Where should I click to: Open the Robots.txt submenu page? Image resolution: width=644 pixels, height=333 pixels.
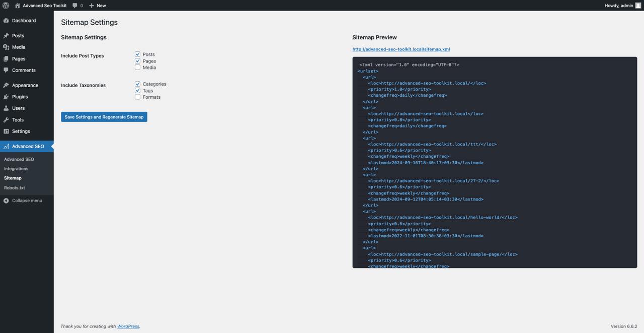click(15, 188)
